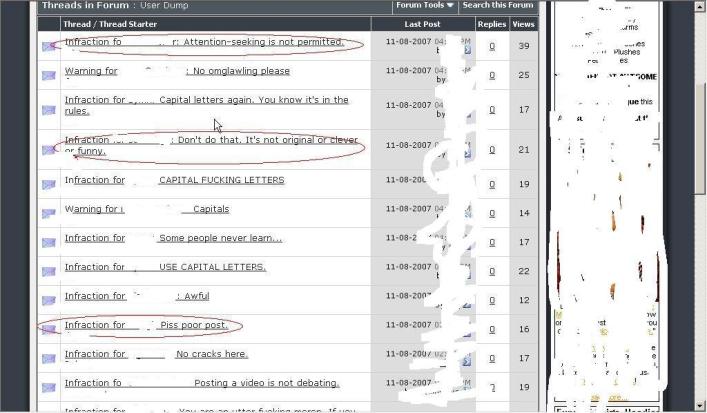Open infraction thread titled 'Awful'
This screenshot has height=413, width=707.
197,296
